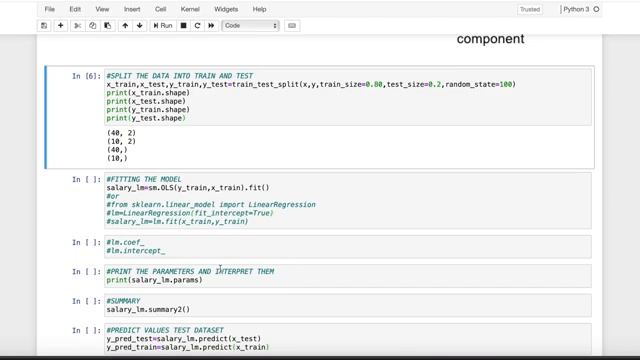The height and width of the screenshot is (360, 640).
Task: Click the print(salary_lm.params) line
Action: tap(154, 280)
